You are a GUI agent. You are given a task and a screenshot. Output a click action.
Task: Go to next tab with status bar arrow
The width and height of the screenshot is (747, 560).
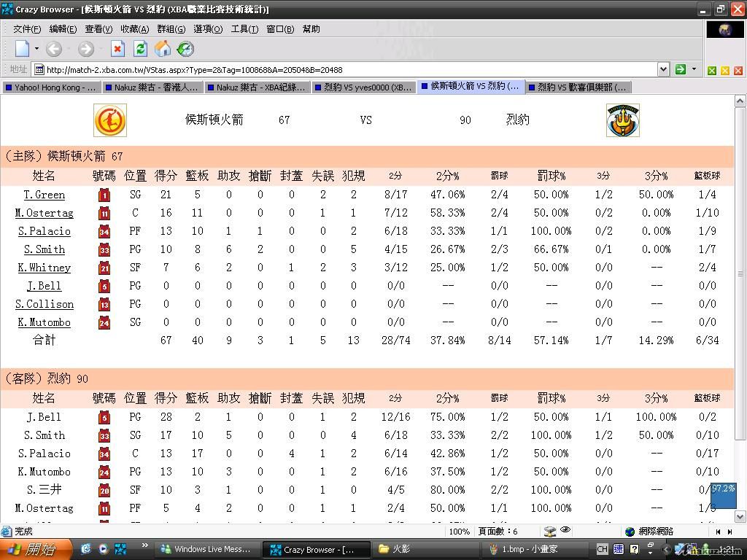pyautogui.click(x=729, y=532)
